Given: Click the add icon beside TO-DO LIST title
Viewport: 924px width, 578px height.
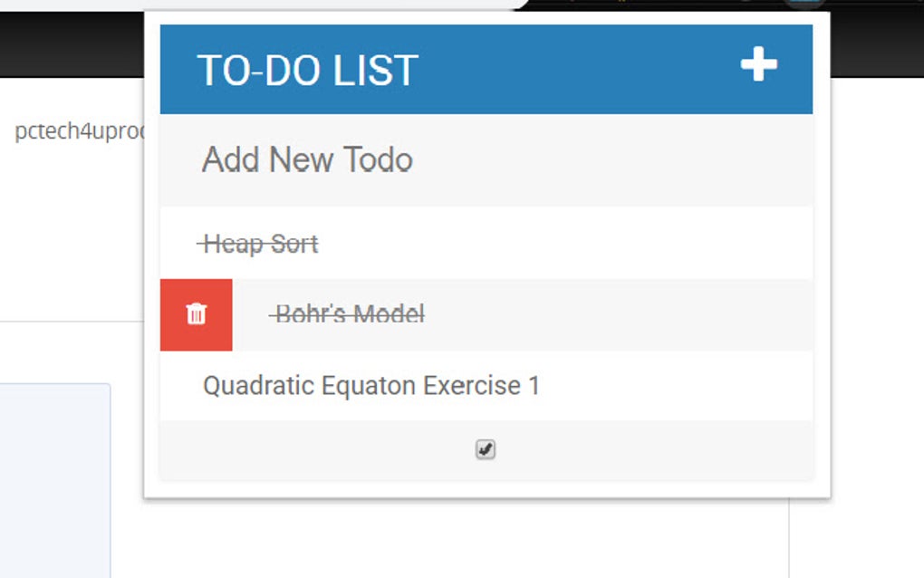Looking at the screenshot, I should tap(761, 64).
